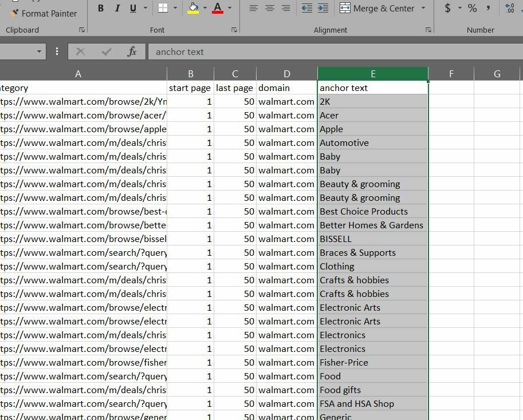Select column D header
This screenshot has height=420, width=523.
(287, 74)
